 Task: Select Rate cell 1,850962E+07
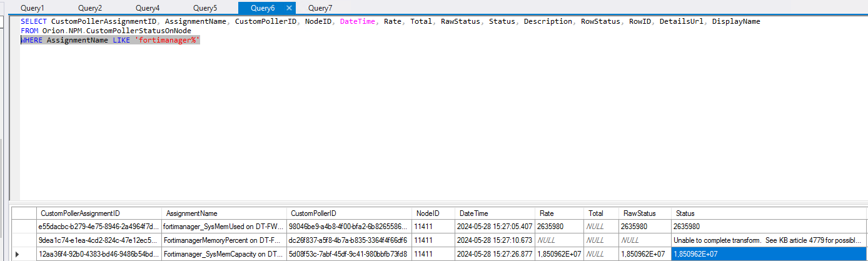tap(558, 254)
